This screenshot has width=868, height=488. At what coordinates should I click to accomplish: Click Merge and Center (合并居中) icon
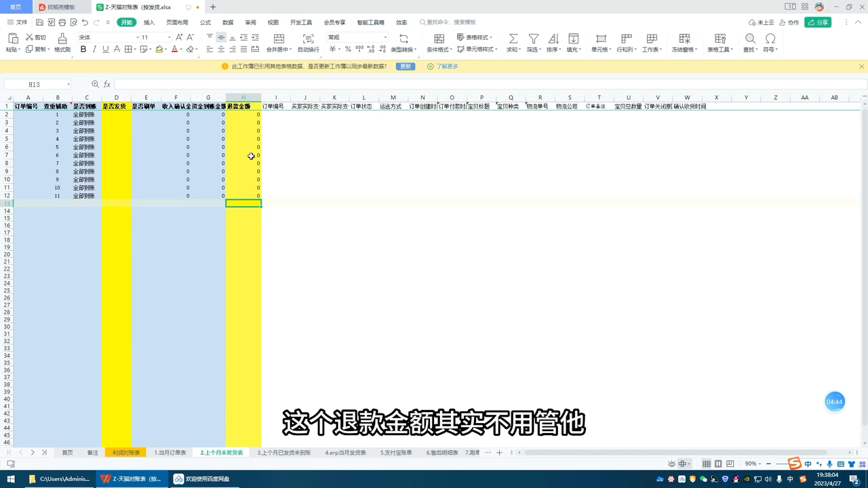(279, 39)
